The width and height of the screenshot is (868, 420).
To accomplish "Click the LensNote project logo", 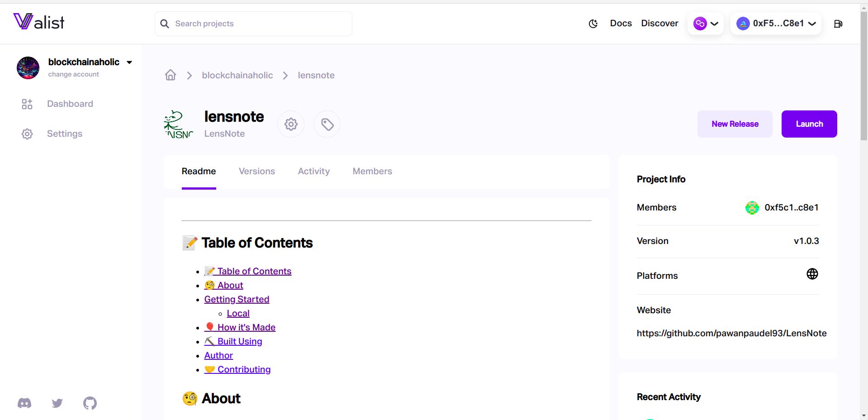I will [x=178, y=124].
